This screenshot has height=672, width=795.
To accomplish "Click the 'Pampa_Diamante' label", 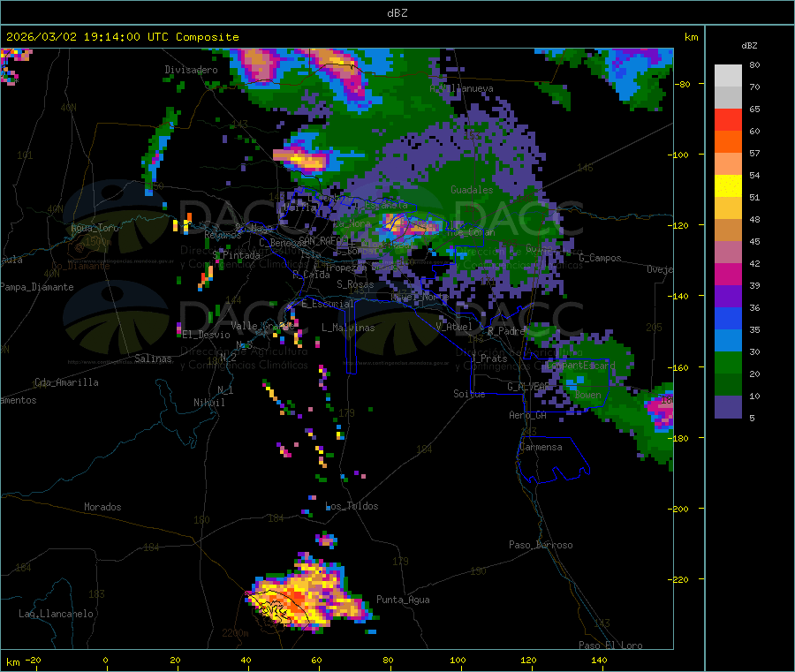I will click(36, 287).
